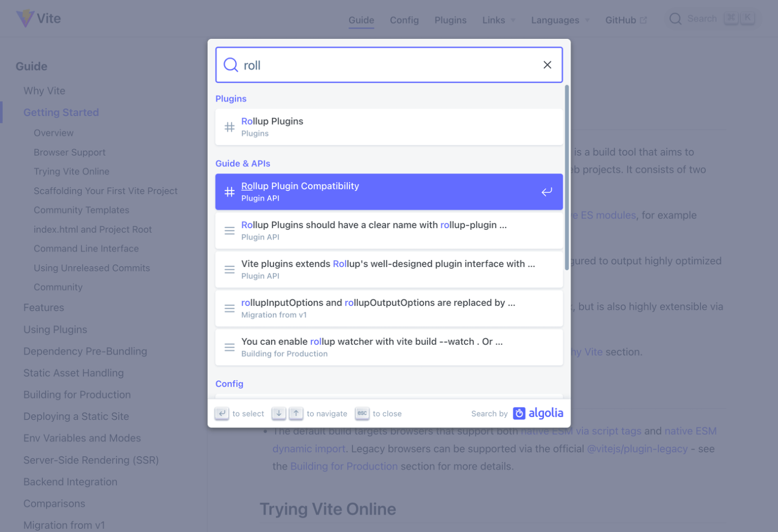The height and width of the screenshot is (532, 778).
Task: Click the header Search box
Action: click(x=712, y=19)
